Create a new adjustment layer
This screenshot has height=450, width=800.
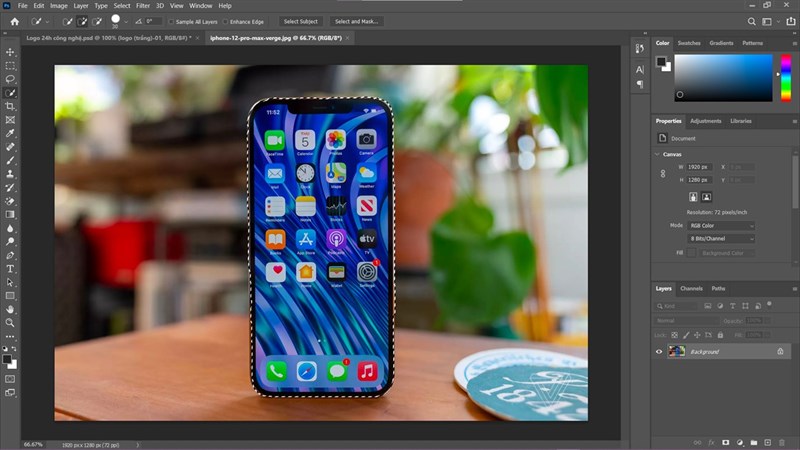740,442
